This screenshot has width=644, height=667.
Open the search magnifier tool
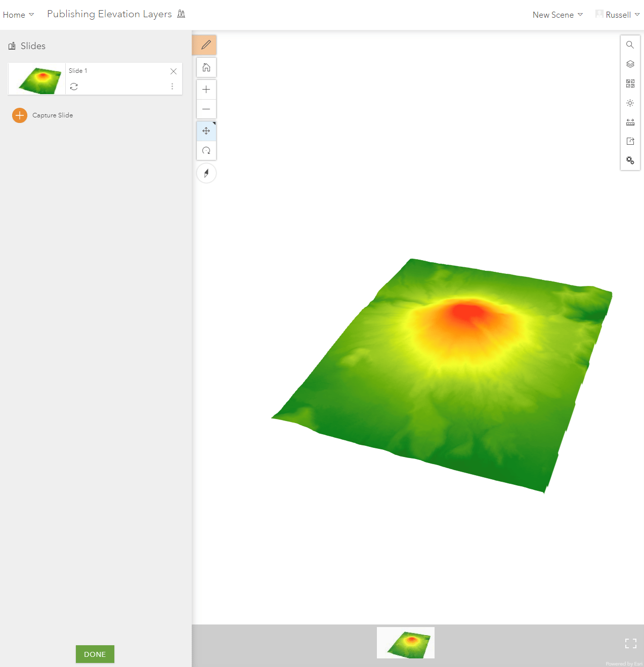[630, 45]
